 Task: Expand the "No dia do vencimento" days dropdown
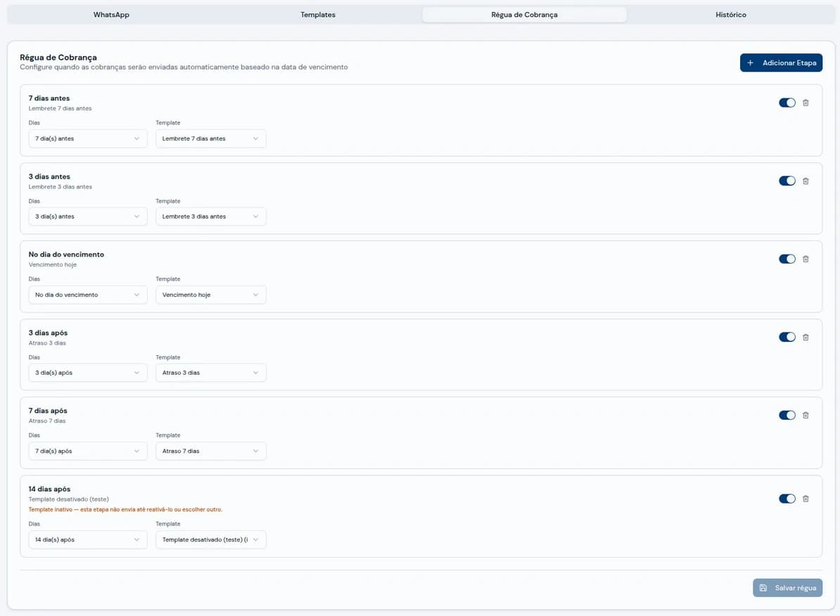pos(88,295)
